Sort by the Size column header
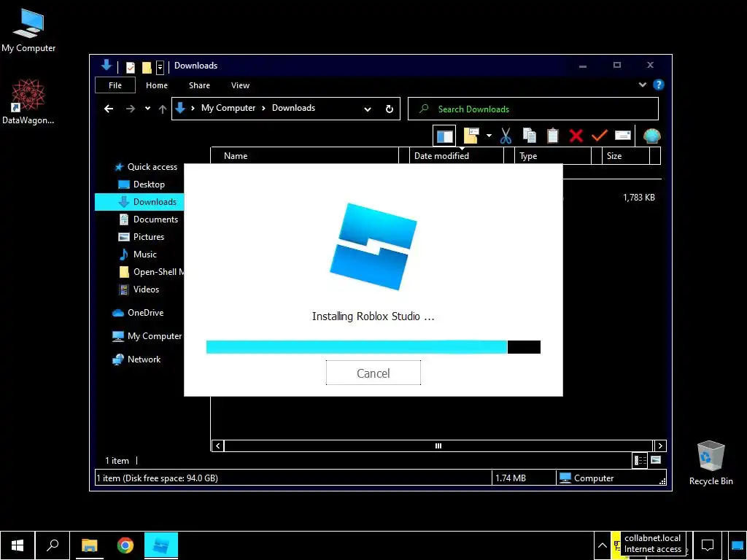The height and width of the screenshot is (560, 747). pyautogui.click(x=625, y=156)
